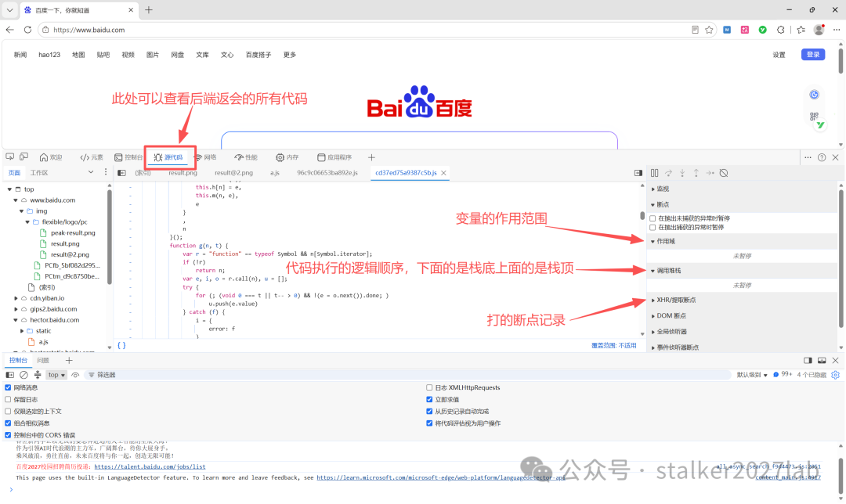Switch to the 元素 elements tab
Screen dimensions: 846x504
pos(92,157)
